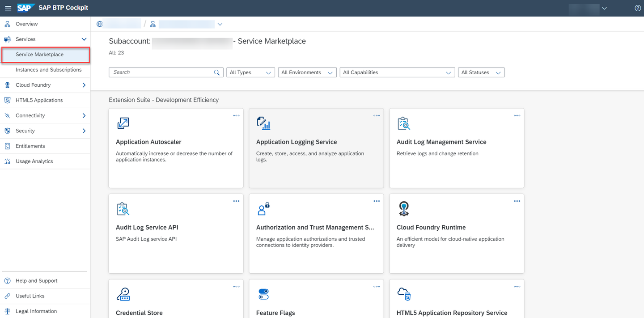Click the HTML5 Application Repository Service icon
Screen dimensions: 644x318
(x=404, y=294)
